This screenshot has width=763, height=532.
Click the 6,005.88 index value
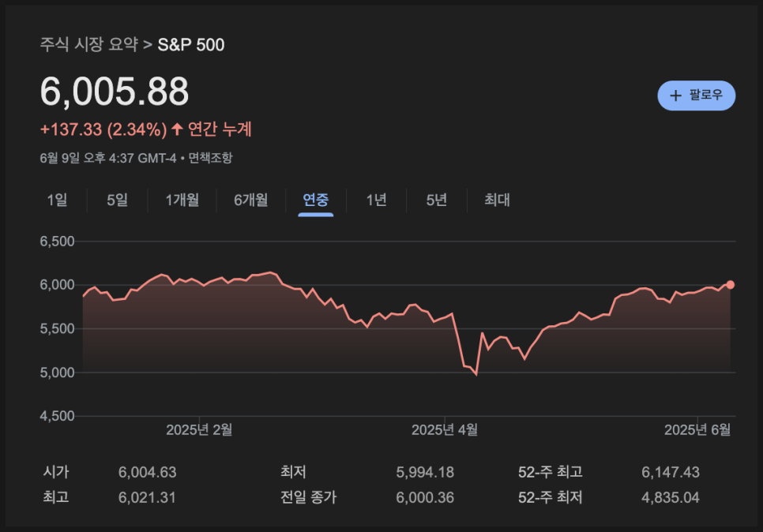click(115, 92)
